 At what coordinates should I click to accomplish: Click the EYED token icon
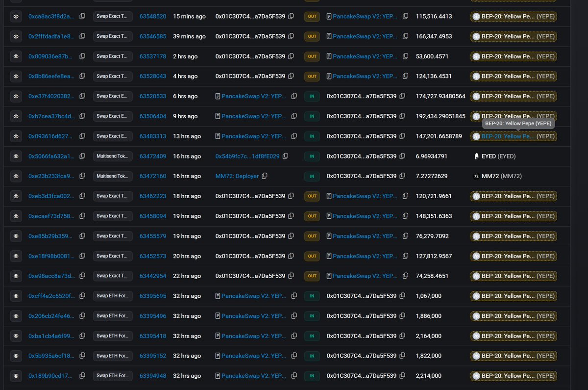coord(476,156)
